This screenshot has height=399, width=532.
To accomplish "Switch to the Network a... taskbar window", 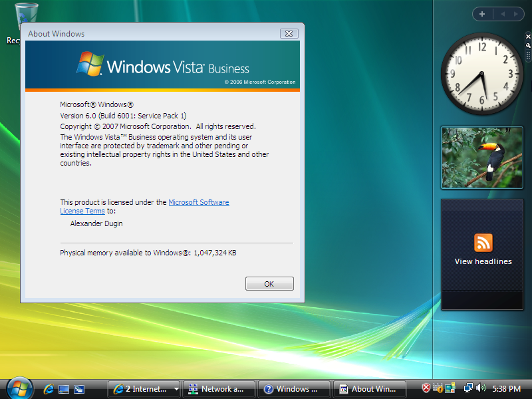I will click(219, 389).
